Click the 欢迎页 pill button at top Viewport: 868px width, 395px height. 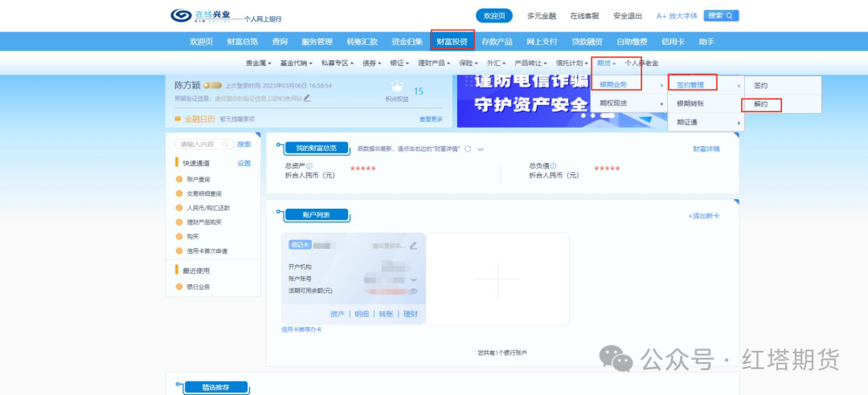[494, 16]
